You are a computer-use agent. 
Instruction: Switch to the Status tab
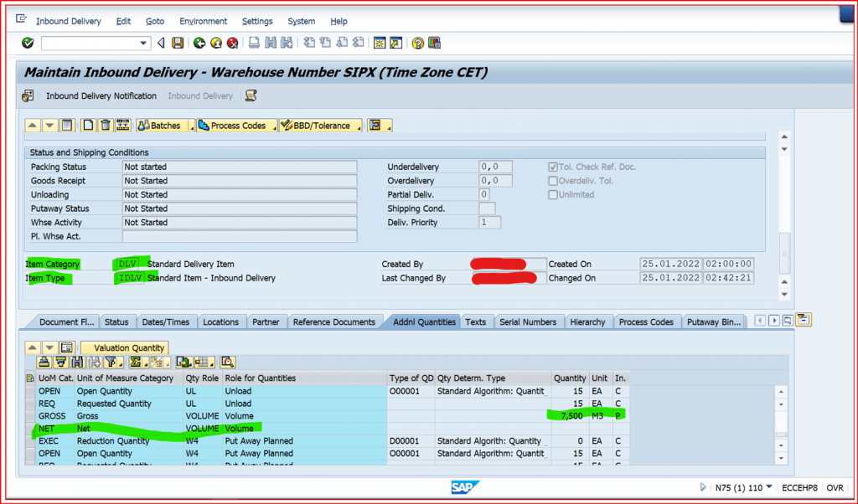[x=116, y=322]
